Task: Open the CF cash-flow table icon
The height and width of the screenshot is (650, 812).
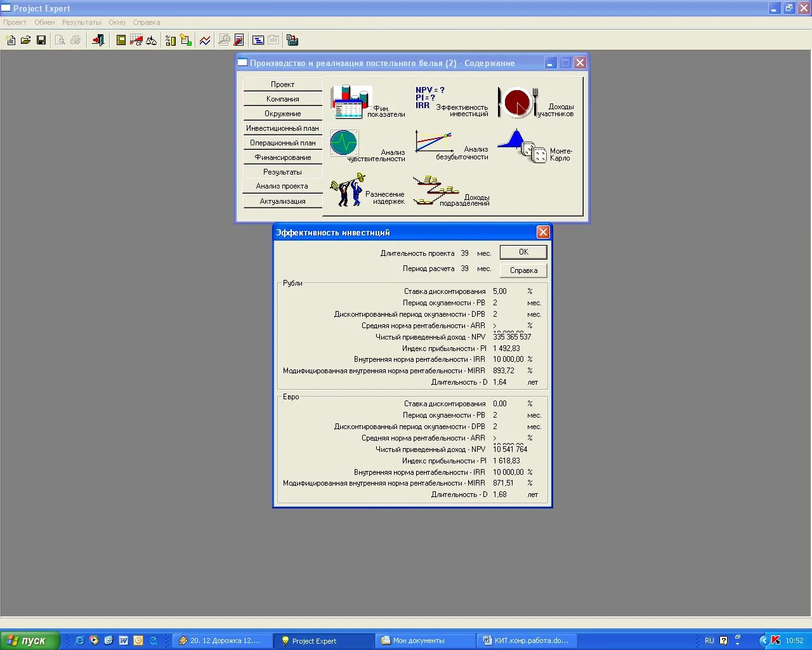Action: [x=136, y=40]
